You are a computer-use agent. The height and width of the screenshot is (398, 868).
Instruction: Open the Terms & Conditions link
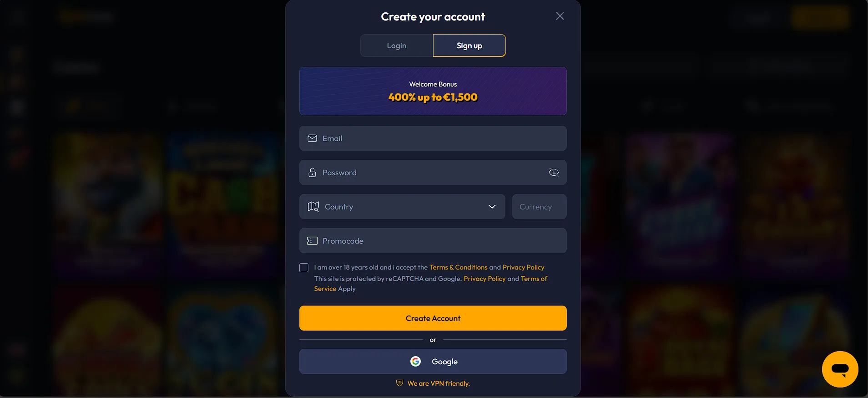coord(458,267)
